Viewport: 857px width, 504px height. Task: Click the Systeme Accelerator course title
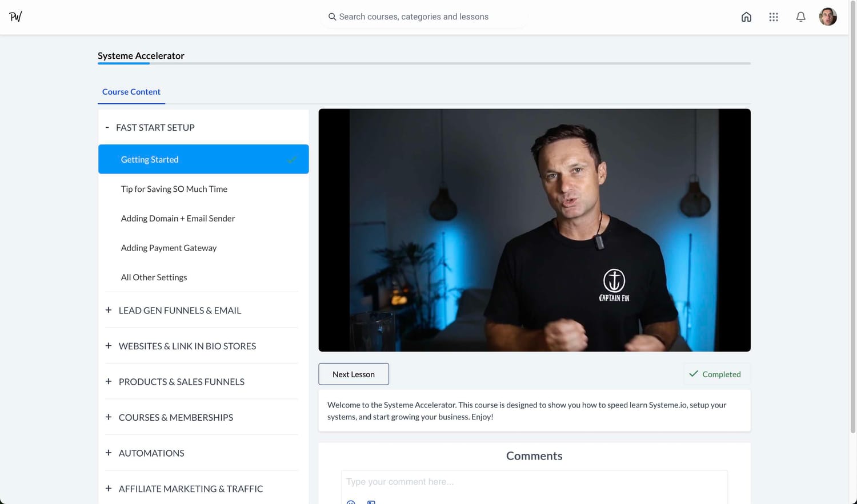(141, 55)
